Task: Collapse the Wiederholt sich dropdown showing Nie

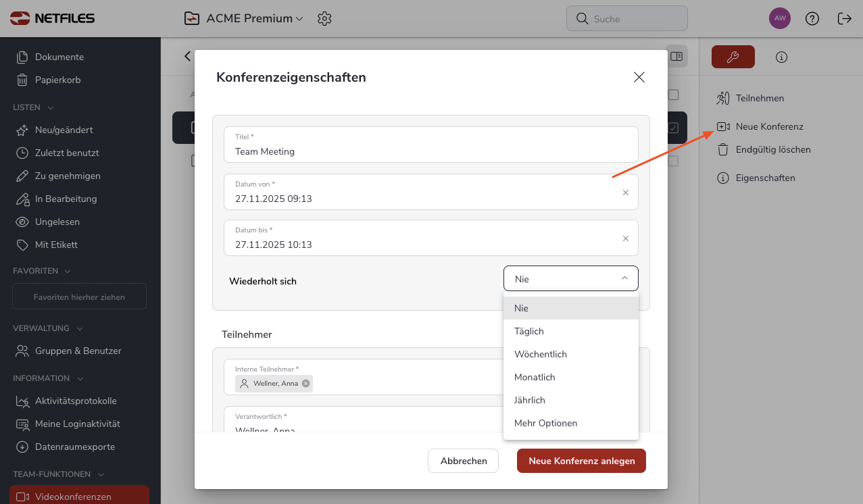Action: (624, 278)
